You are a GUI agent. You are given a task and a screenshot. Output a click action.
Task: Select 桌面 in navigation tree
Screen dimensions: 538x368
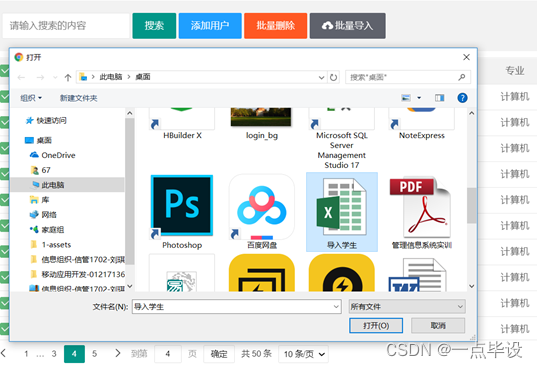[38, 140]
